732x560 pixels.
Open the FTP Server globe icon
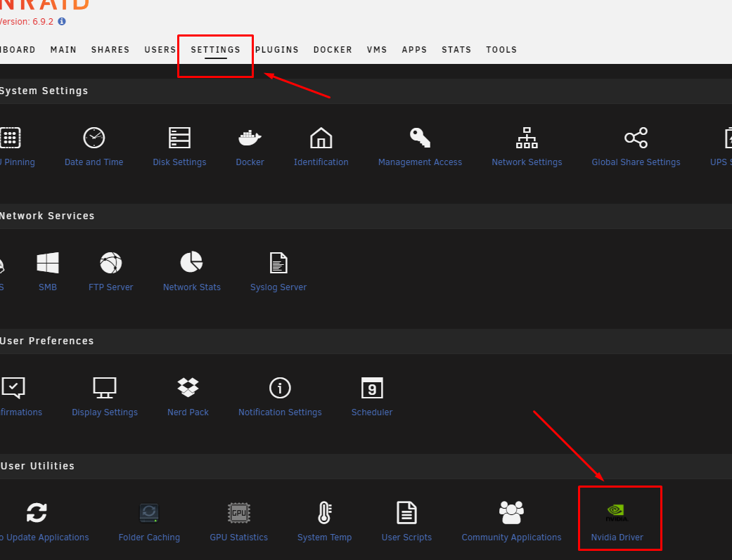point(110,263)
